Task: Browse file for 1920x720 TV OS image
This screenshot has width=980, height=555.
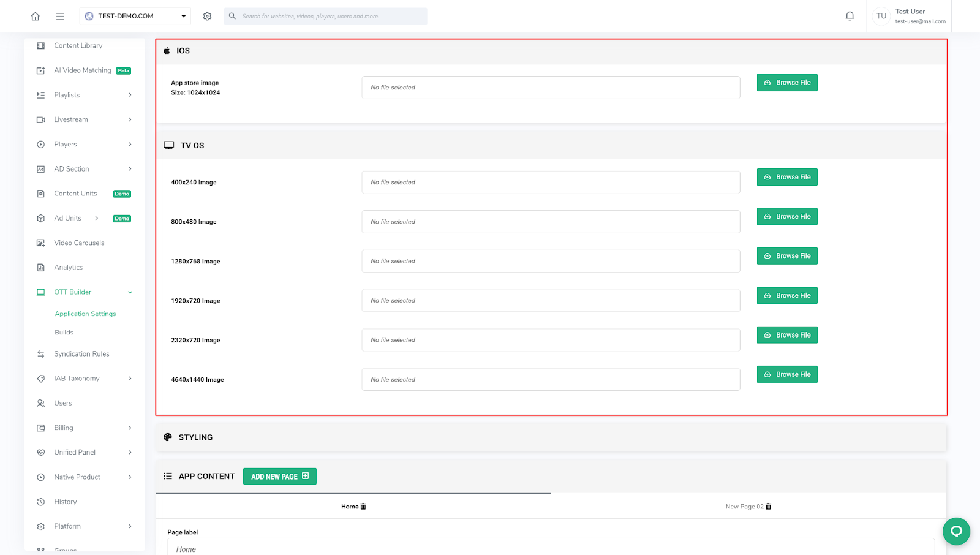Action: coord(787,296)
